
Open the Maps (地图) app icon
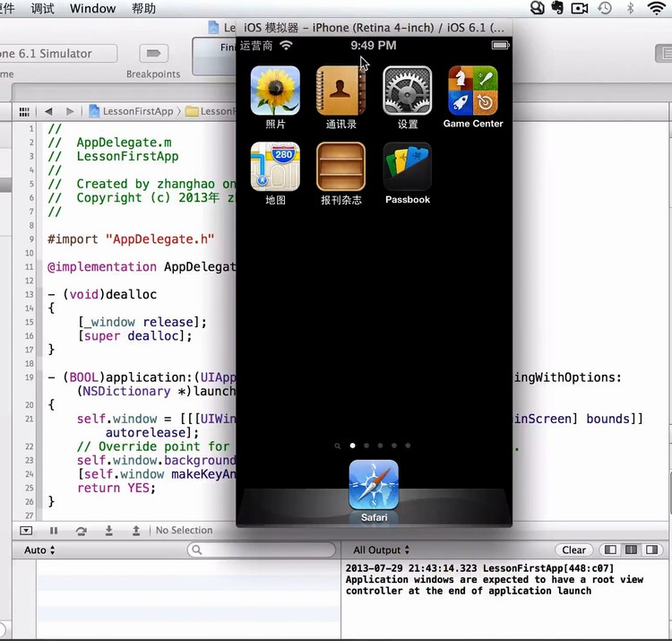(275, 167)
